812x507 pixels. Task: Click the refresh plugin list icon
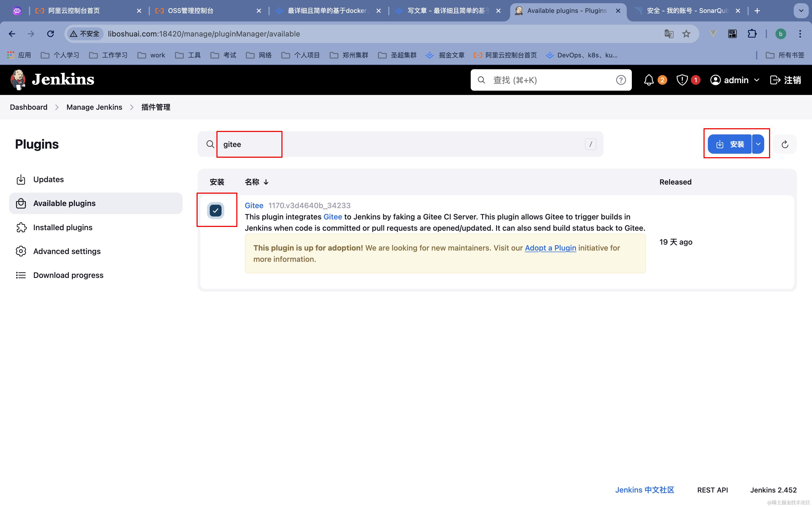785,144
